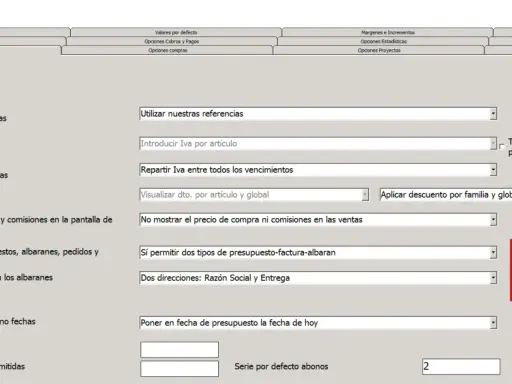The image size is (512, 384).
Task: Click the 'y comisiones en la pantalla de' label
Action: click(56, 220)
